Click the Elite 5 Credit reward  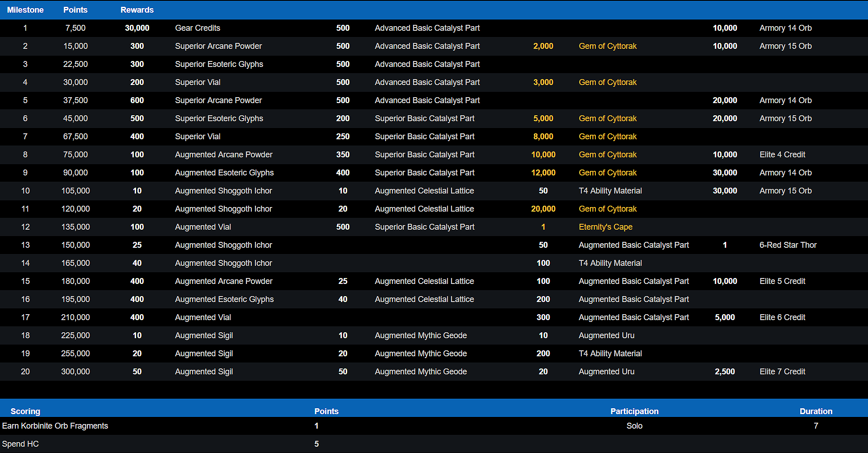(782, 281)
